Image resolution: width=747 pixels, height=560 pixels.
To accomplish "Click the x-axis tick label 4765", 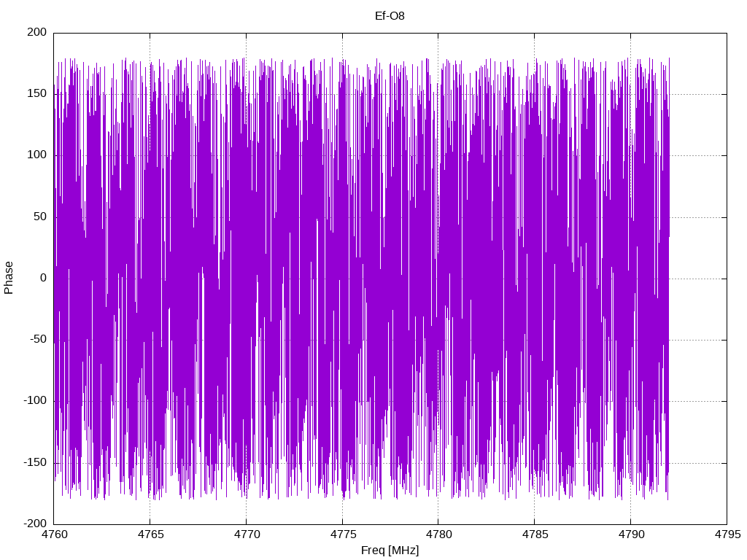I will [x=150, y=534].
